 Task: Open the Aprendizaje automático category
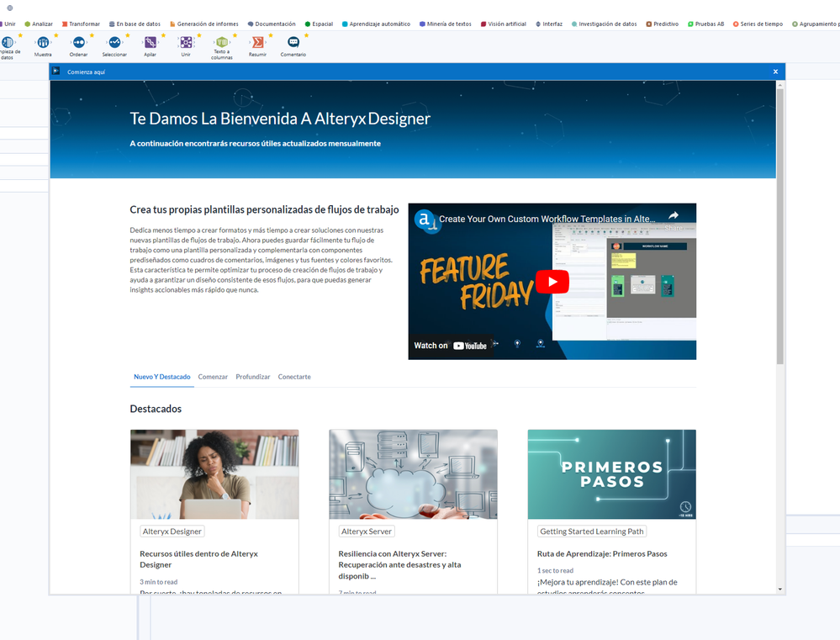click(376, 24)
